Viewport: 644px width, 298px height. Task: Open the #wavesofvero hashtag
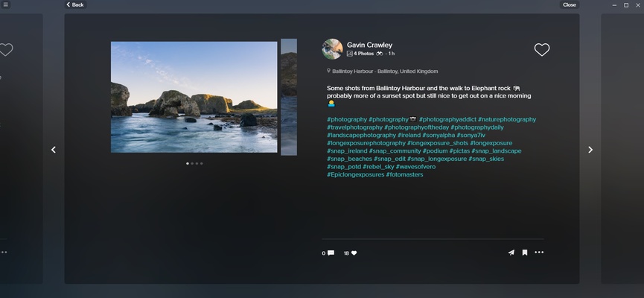[x=415, y=166]
